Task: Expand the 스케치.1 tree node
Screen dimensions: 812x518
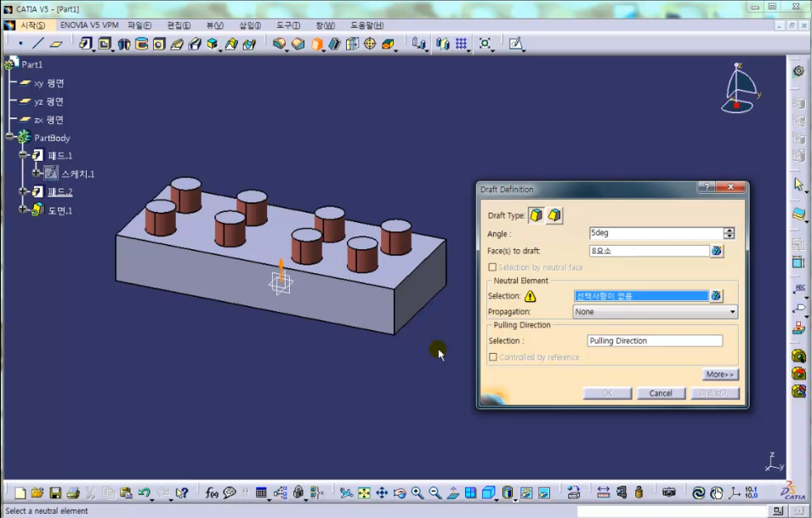Action: click(x=37, y=174)
